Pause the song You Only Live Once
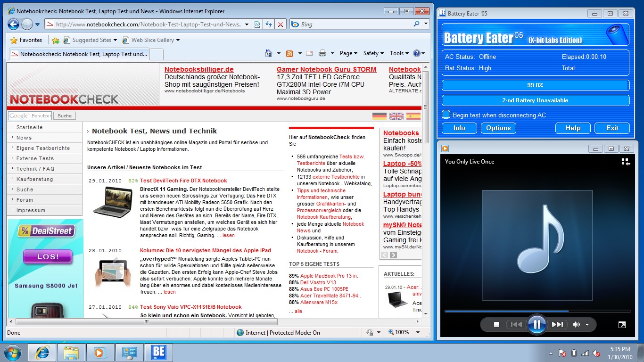644x362 pixels. point(537,324)
